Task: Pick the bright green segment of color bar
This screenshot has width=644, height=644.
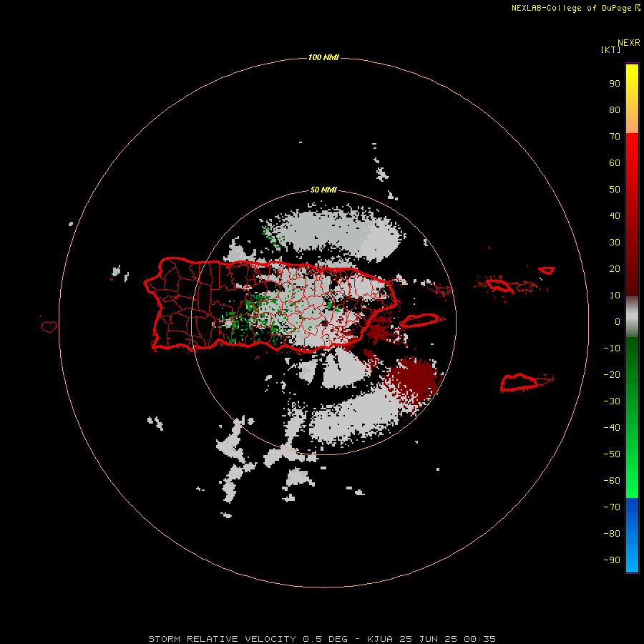Action: pos(632,419)
